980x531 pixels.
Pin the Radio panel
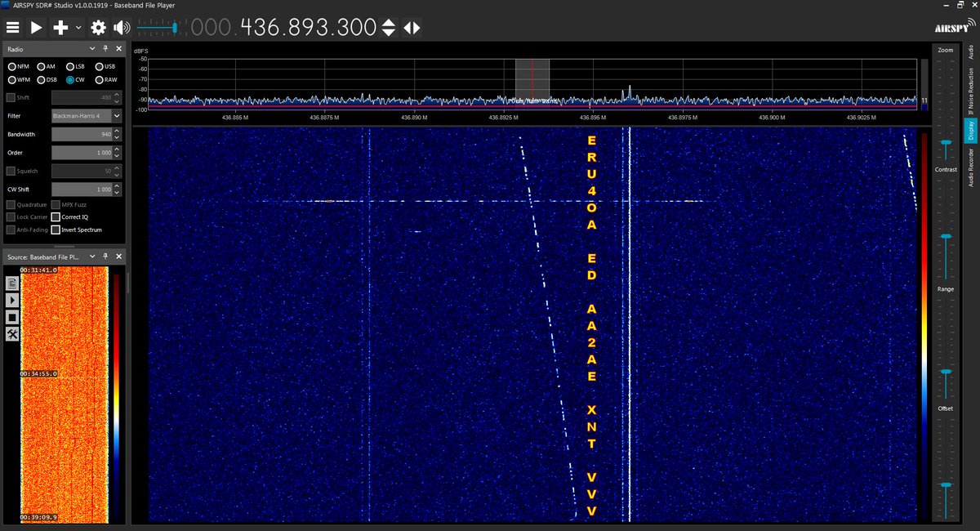(x=105, y=48)
